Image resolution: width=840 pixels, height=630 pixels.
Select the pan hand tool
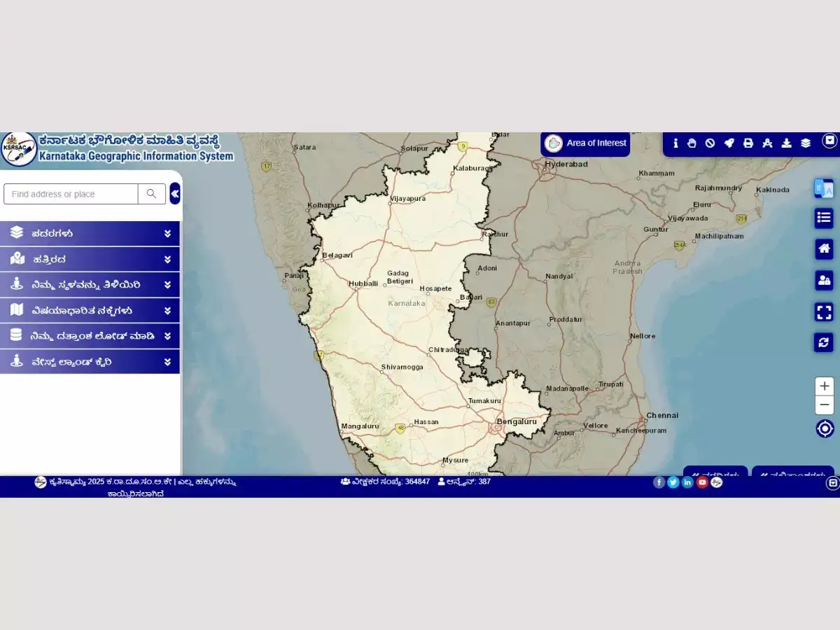[x=692, y=143]
